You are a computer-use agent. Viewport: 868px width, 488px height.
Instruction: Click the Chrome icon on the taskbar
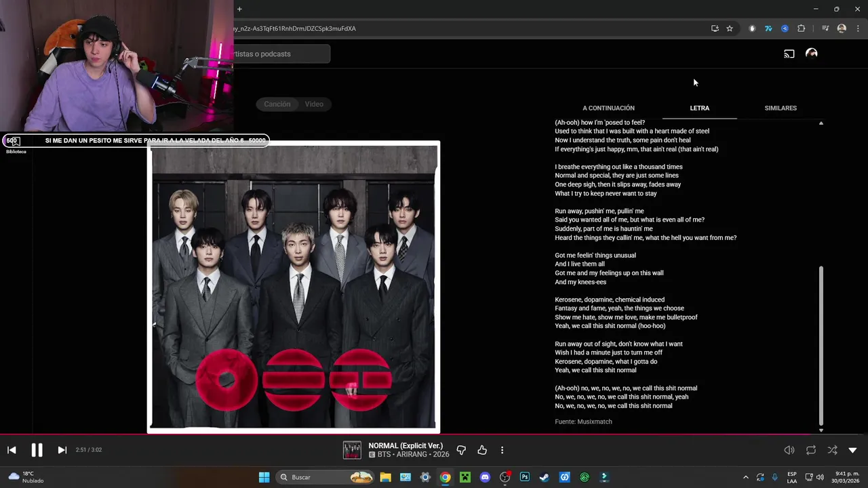(x=445, y=477)
